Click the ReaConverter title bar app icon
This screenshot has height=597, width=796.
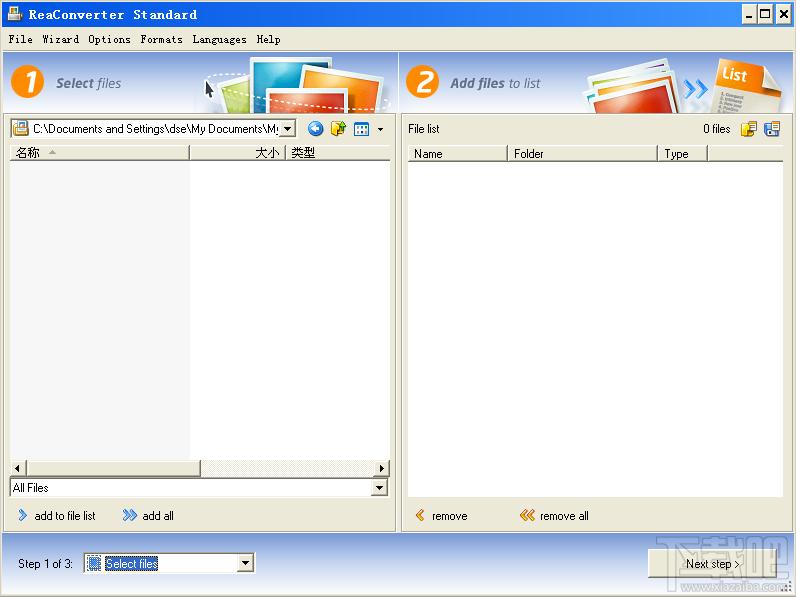pyautogui.click(x=15, y=14)
